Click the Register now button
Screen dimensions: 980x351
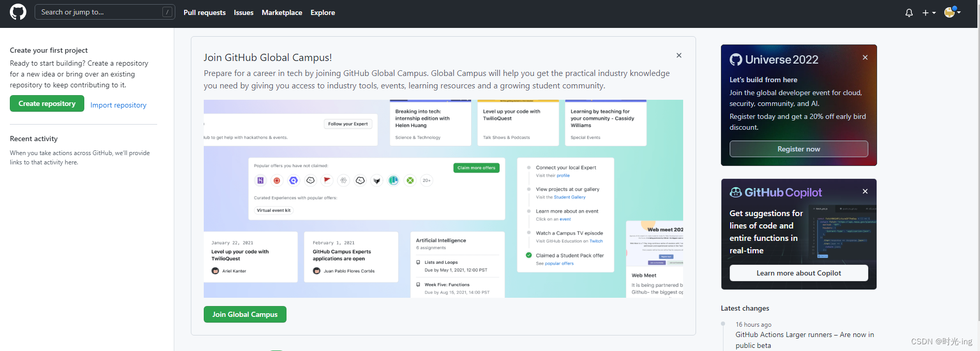[798, 149]
